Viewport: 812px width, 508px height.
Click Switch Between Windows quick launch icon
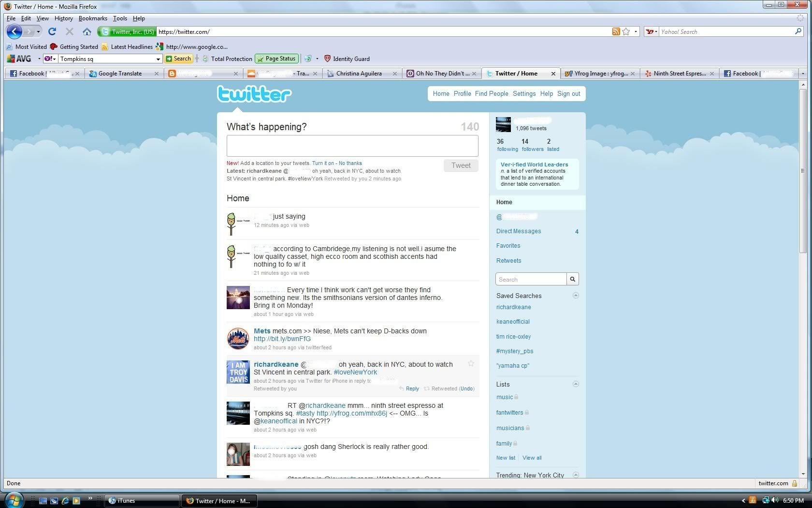tap(54, 501)
